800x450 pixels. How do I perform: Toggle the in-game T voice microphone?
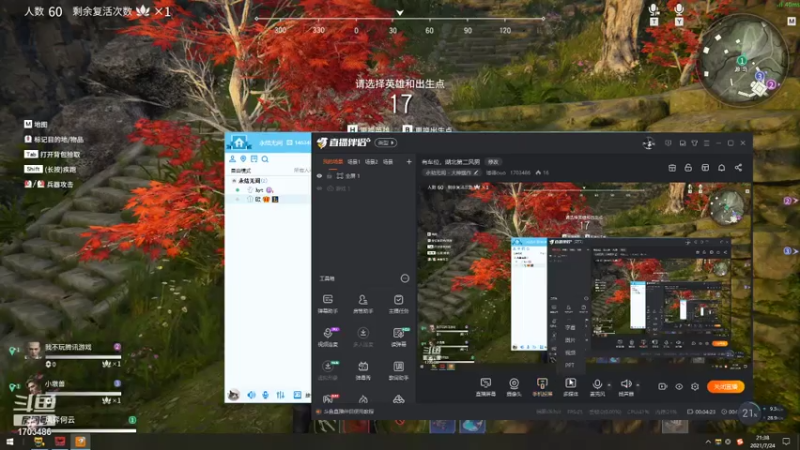click(654, 14)
